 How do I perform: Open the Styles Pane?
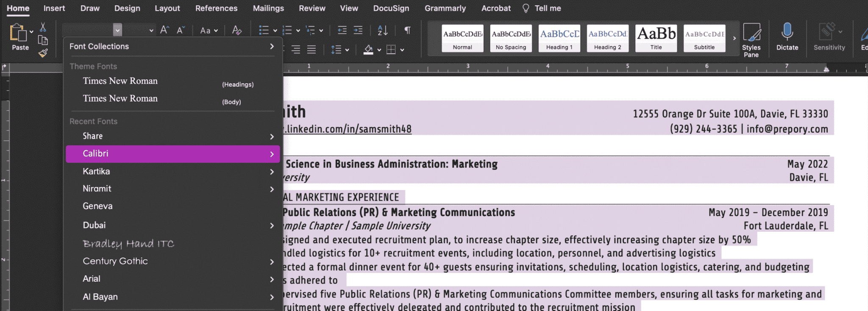[751, 40]
